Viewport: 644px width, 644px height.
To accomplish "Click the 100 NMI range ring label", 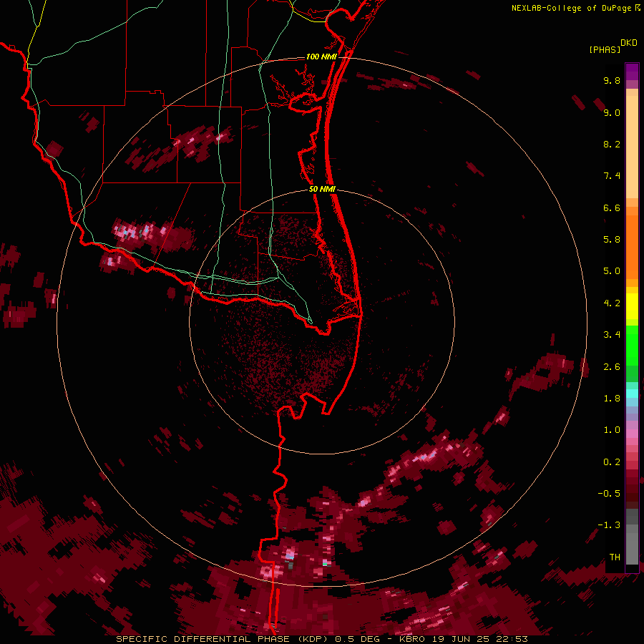I will click(321, 57).
